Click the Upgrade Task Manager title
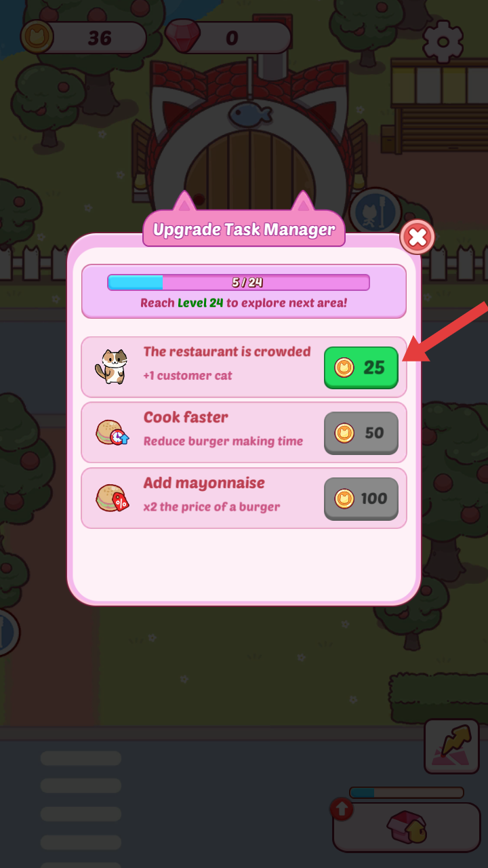Screen dimensions: 488x868 pos(244,229)
